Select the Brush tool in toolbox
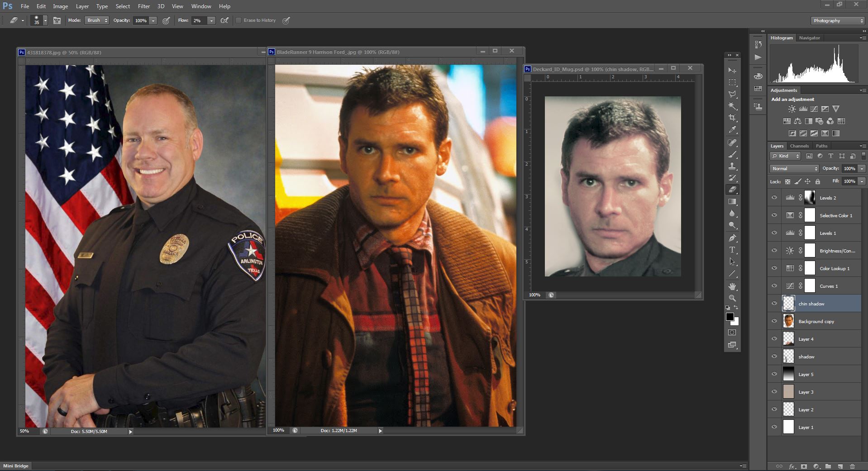Viewport: 868px width, 471px height. (x=732, y=154)
